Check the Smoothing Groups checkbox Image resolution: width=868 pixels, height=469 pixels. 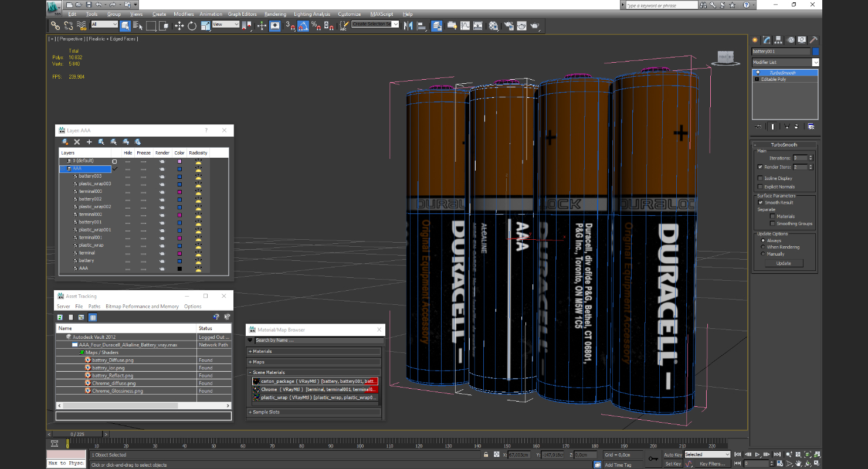(772, 223)
